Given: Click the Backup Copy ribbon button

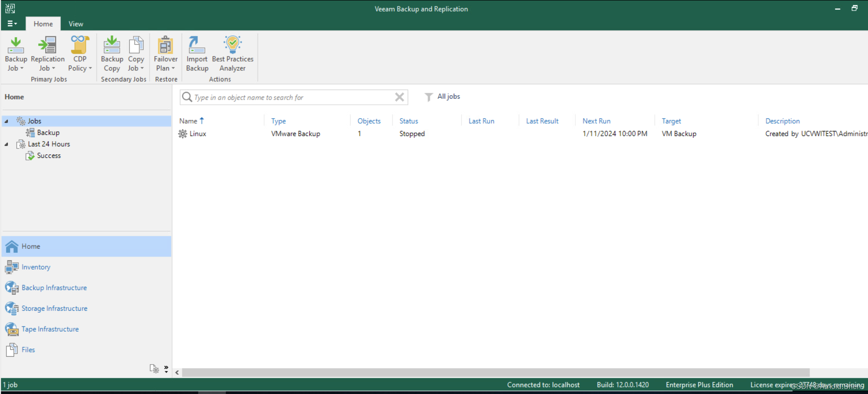Looking at the screenshot, I should pyautogui.click(x=112, y=54).
